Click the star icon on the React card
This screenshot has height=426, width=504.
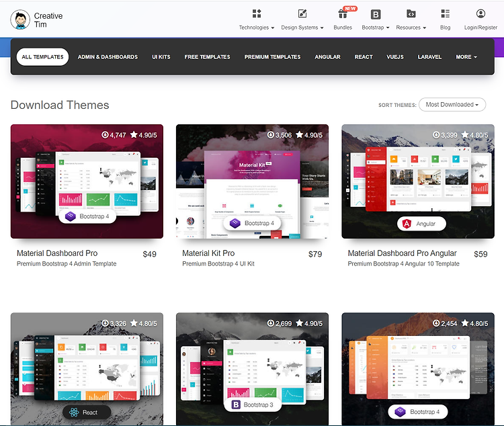click(x=134, y=323)
